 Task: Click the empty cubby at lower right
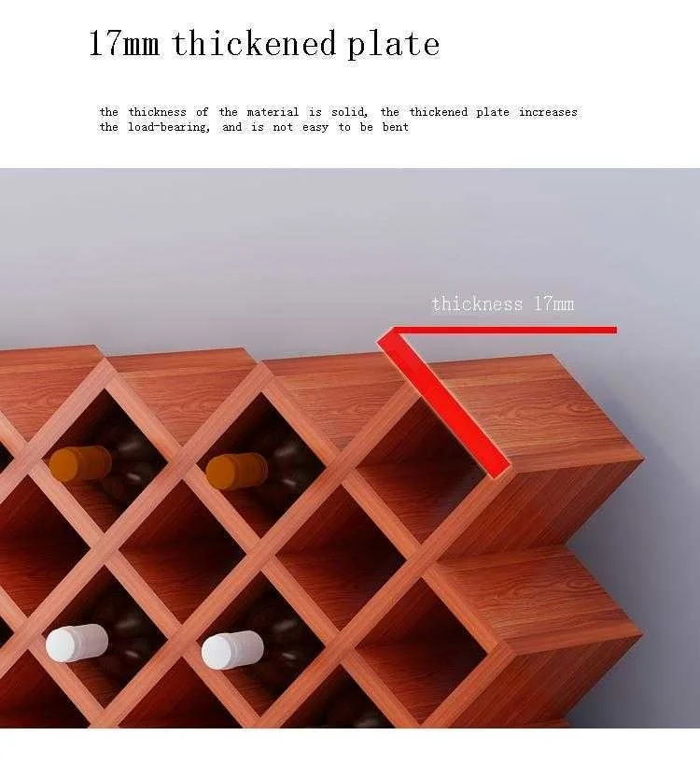pos(420,651)
